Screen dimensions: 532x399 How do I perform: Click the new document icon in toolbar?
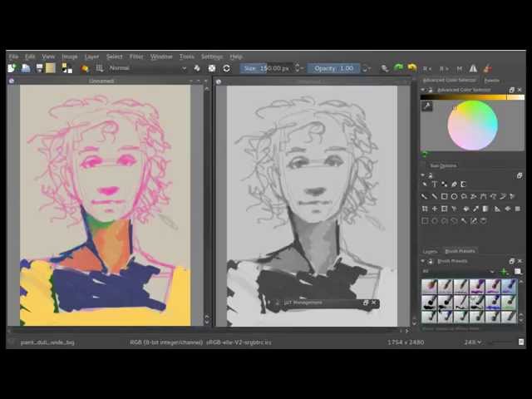click(12, 68)
